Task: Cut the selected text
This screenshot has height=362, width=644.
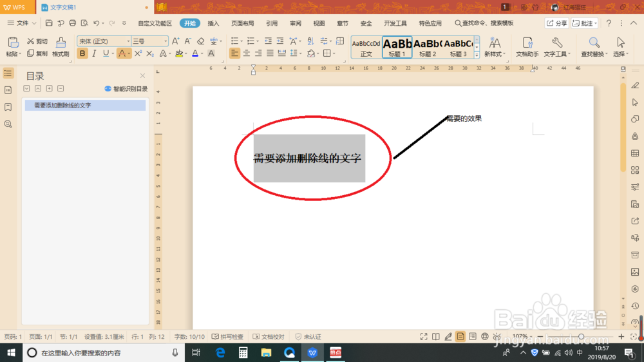Action: pyautogui.click(x=37, y=41)
